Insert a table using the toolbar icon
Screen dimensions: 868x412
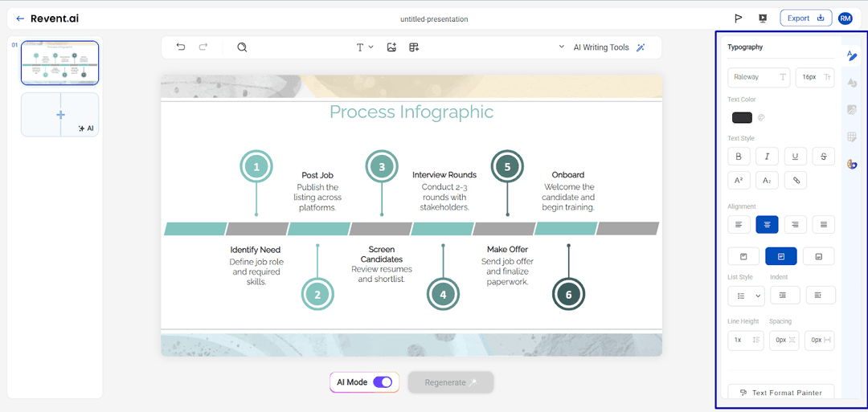click(414, 47)
